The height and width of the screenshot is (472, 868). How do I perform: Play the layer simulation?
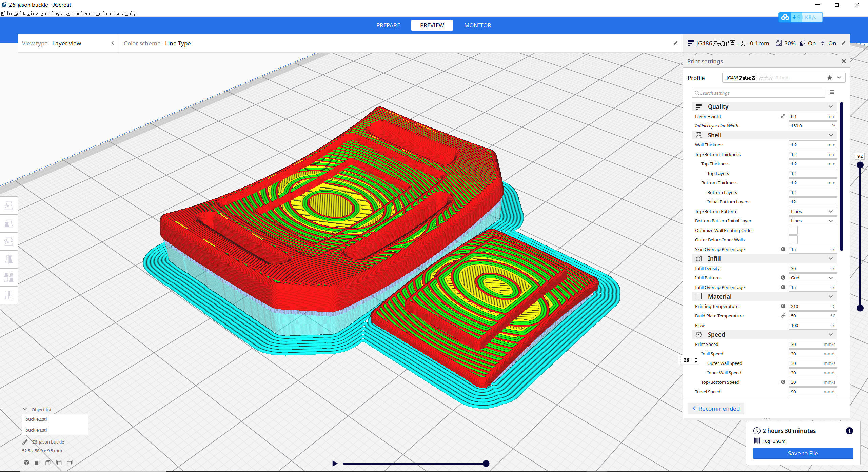(335, 464)
